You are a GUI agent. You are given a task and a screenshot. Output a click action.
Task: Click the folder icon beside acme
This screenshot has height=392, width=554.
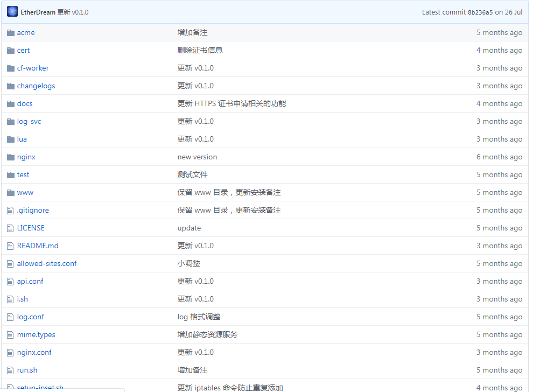[10, 32]
